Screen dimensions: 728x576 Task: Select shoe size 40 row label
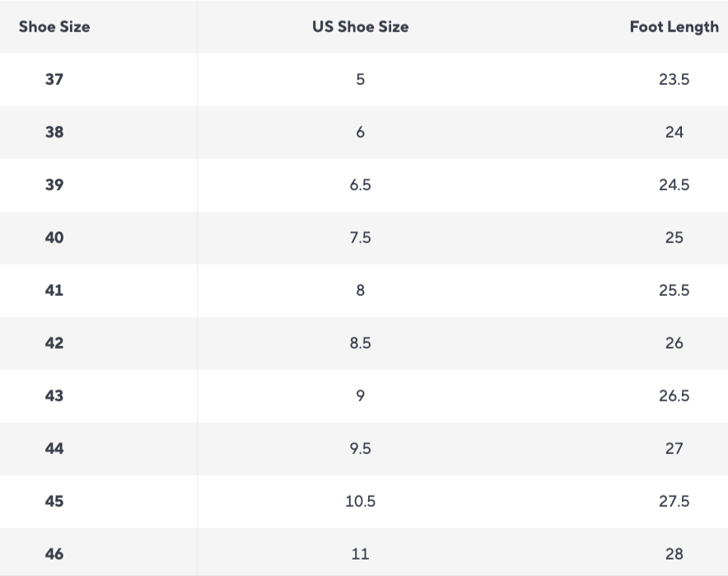(54, 238)
